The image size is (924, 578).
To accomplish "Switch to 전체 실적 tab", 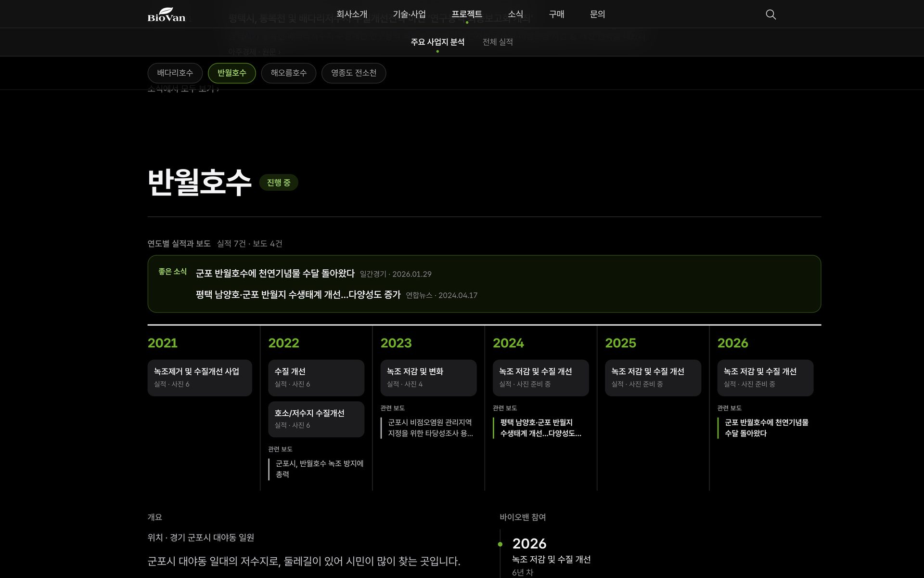I will tap(498, 42).
